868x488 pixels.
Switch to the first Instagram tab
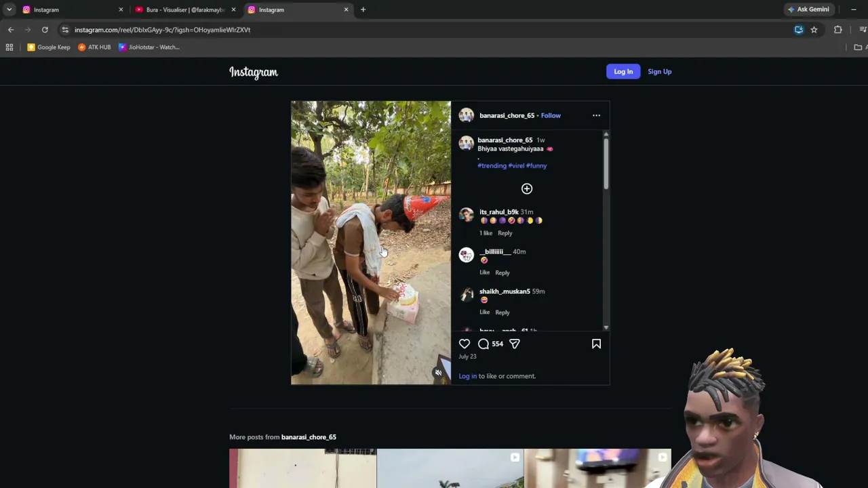point(73,9)
